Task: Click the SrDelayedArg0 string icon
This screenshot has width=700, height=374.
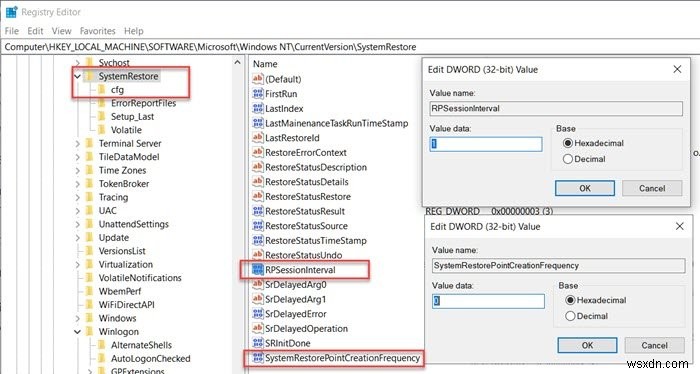Action: (x=258, y=284)
